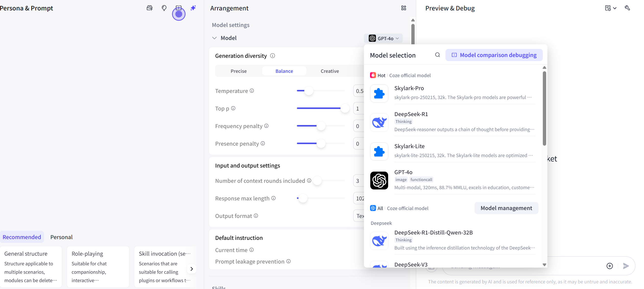Collapse the Model section chevron

coord(215,38)
